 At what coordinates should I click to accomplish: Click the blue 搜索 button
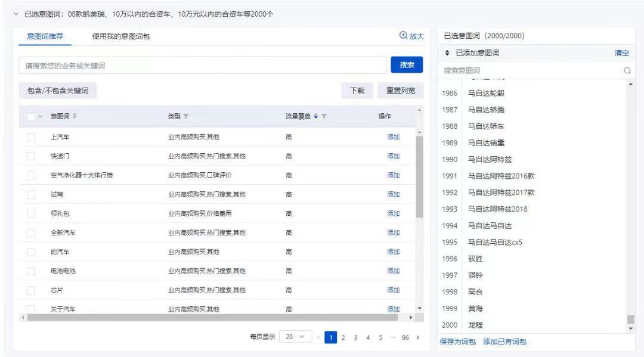coord(407,65)
